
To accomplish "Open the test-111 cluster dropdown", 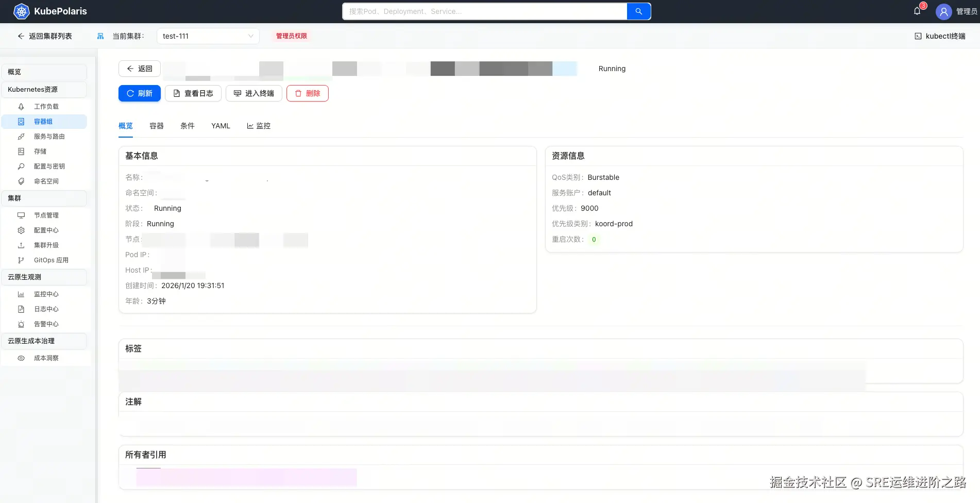I will pyautogui.click(x=208, y=36).
